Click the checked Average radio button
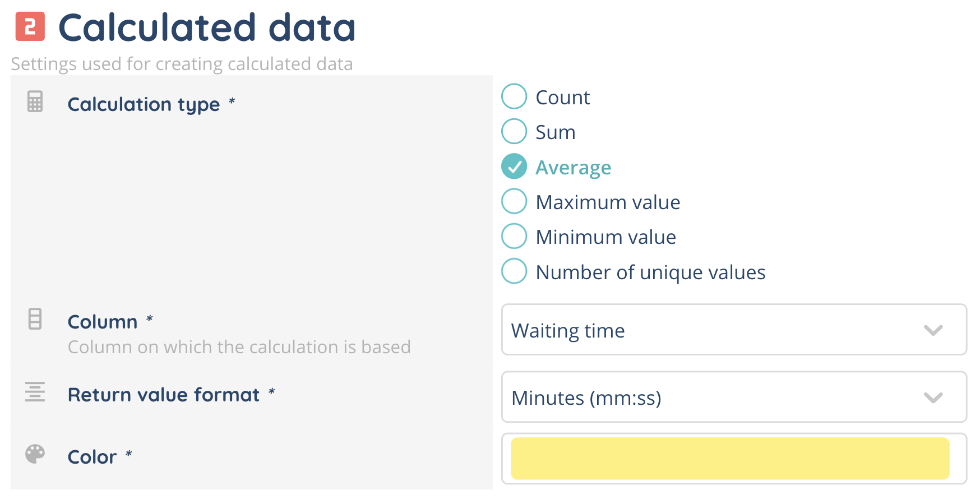The height and width of the screenshot is (499, 980). (514, 167)
